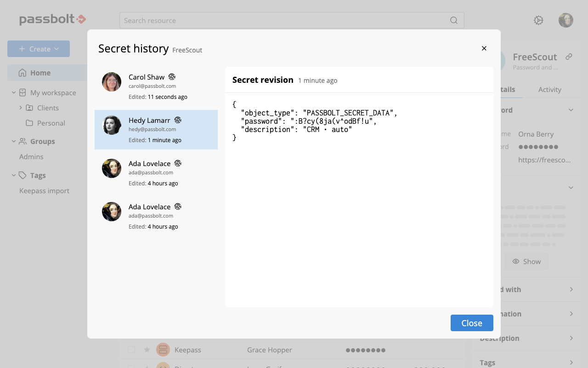The width and height of the screenshot is (588, 368).
Task: Open the Clients folder
Action: [48, 108]
